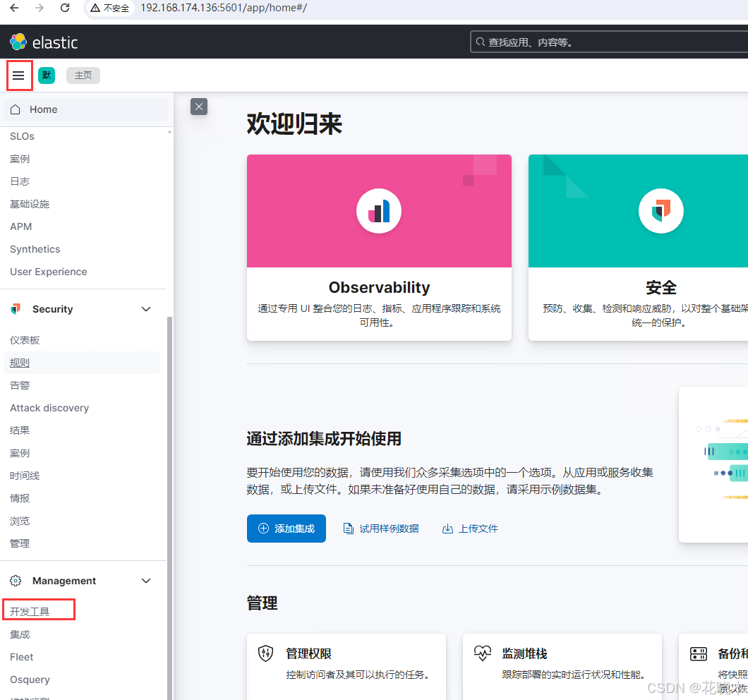
Task: Open Observability 案例 link
Action: click(20, 159)
